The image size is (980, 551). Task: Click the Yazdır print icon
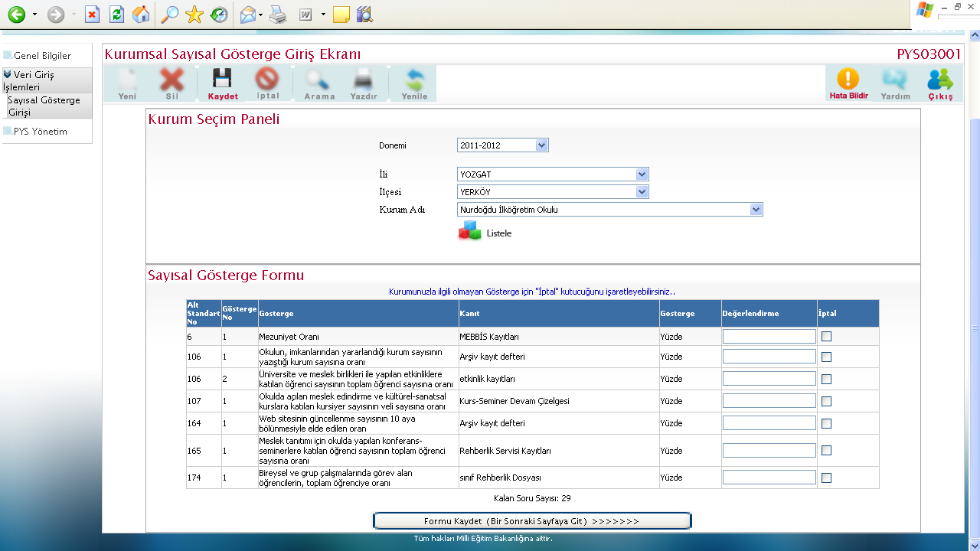coord(363,83)
